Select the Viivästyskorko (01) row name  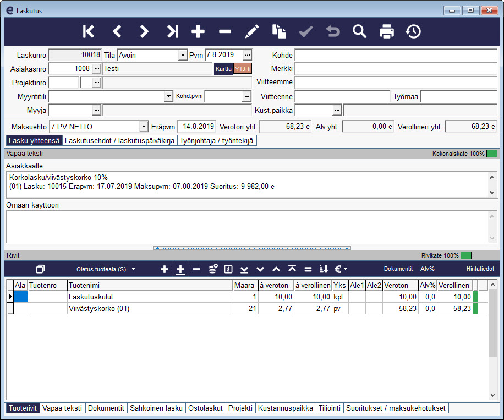[99, 308]
